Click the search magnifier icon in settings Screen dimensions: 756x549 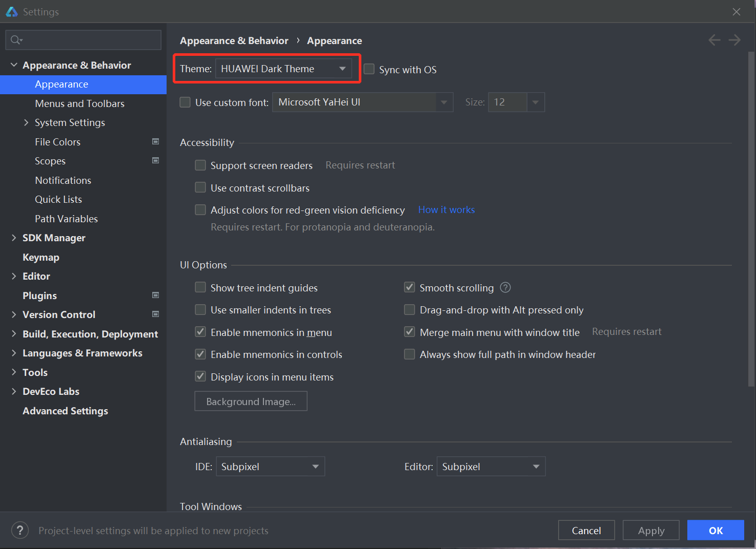(x=16, y=40)
